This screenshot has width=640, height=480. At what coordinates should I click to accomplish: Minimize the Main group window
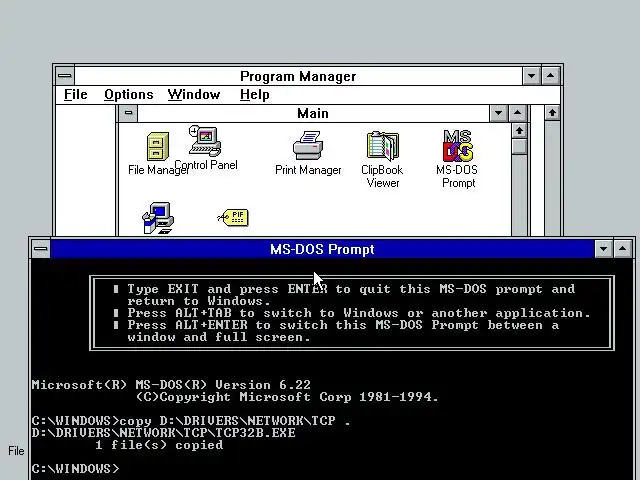click(x=498, y=113)
